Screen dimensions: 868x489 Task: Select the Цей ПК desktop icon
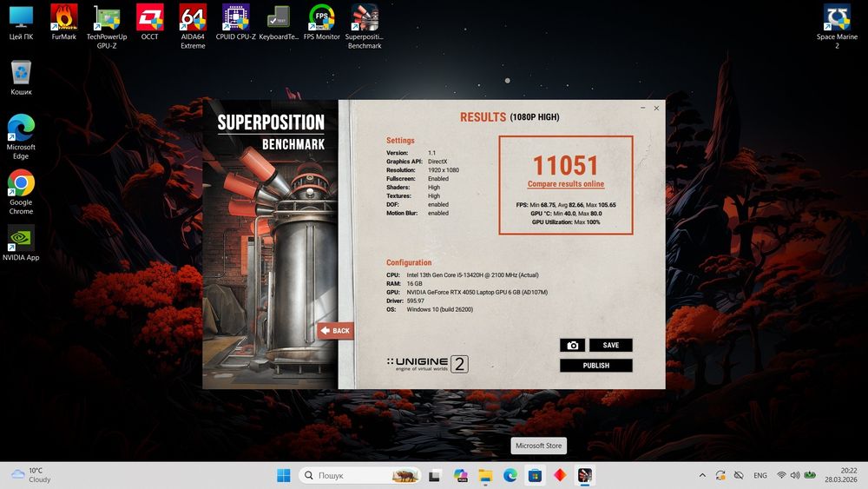click(x=21, y=23)
